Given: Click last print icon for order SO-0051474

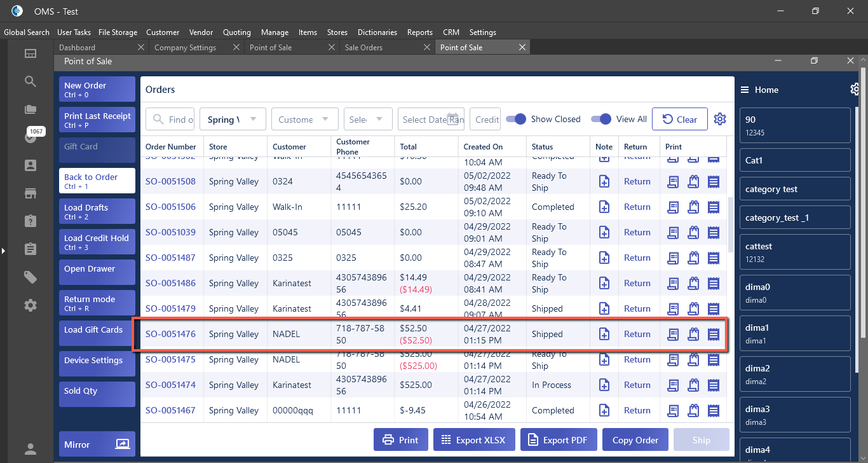Looking at the screenshot, I should (714, 385).
